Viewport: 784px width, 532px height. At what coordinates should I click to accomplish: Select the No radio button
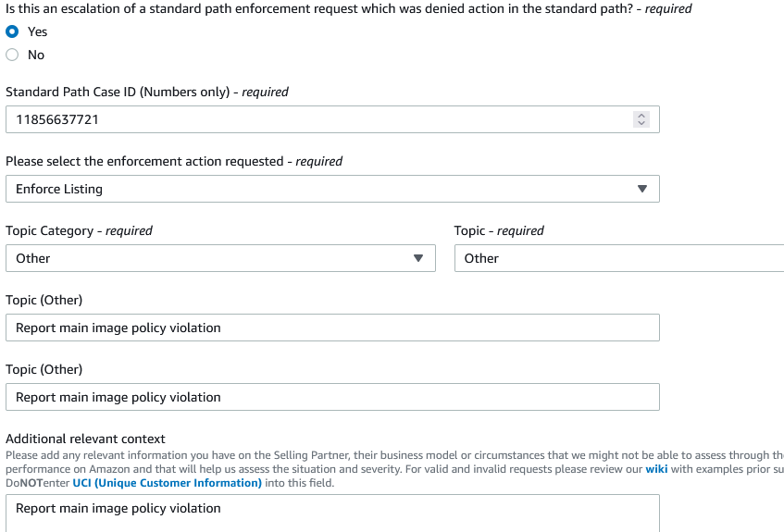pyautogui.click(x=12, y=55)
